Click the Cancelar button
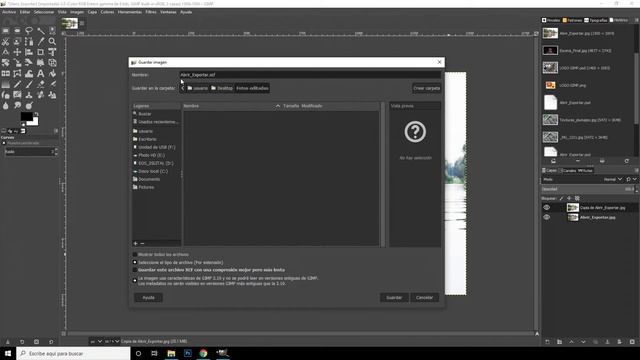The width and height of the screenshot is (640, 360). click(424, 298)
